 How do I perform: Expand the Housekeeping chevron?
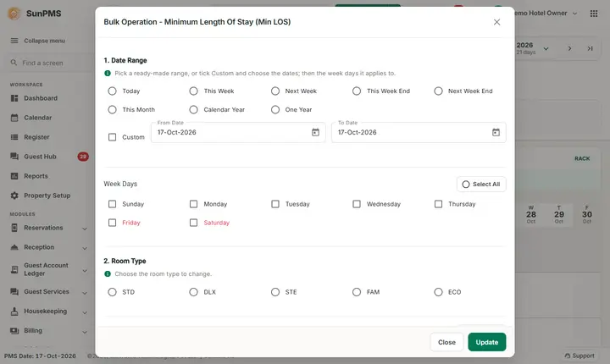tap(85, 312)
